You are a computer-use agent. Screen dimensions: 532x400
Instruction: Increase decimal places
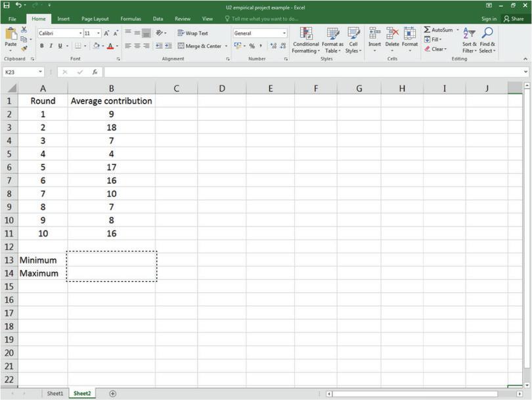273,46
